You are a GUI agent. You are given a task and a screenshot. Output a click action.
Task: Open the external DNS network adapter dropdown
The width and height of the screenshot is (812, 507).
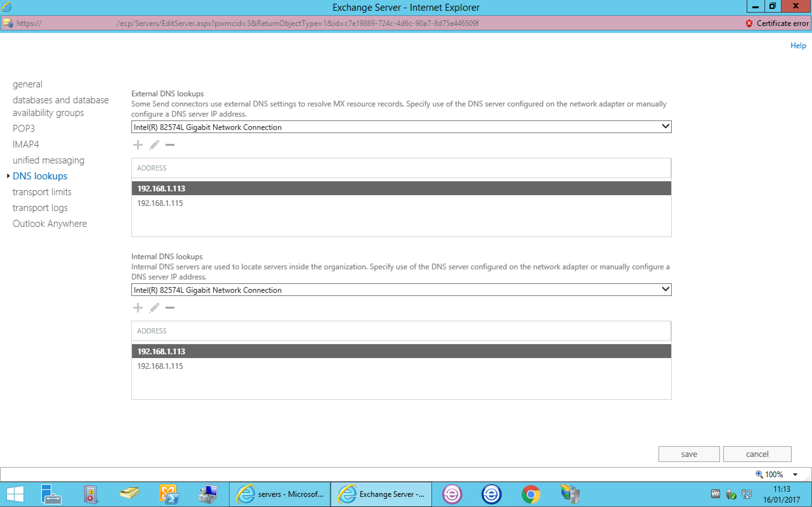click(x=665, y=126)
